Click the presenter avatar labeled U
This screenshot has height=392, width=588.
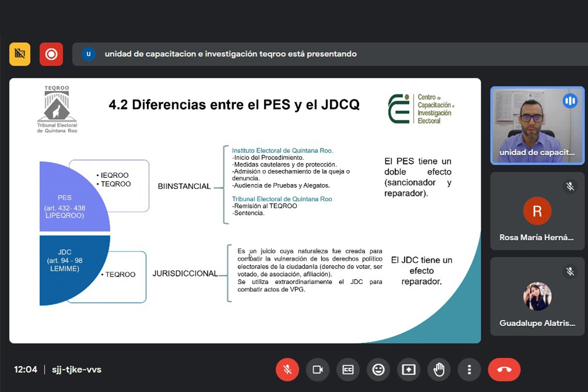click(89, 54)
